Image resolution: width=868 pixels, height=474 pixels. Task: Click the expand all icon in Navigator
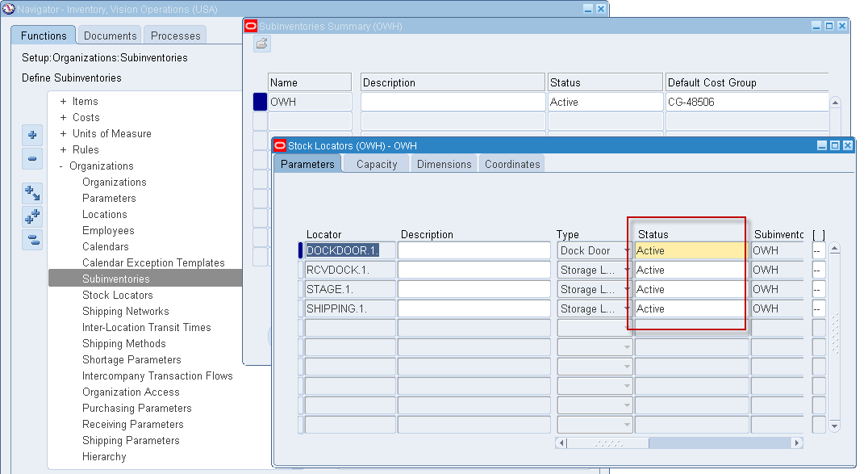tap(32, 216)
